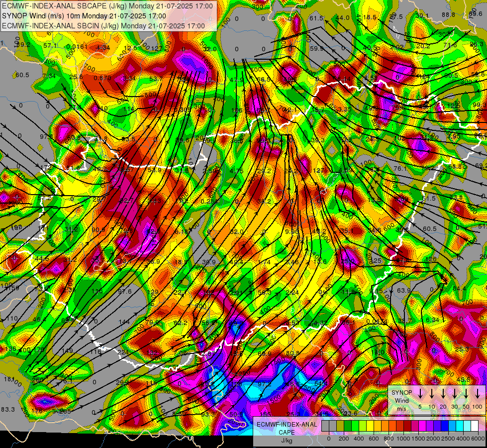
Task: Click the 20 m/s wind arrow in legend
Action: pyautogui.click(x=443, y=394)
